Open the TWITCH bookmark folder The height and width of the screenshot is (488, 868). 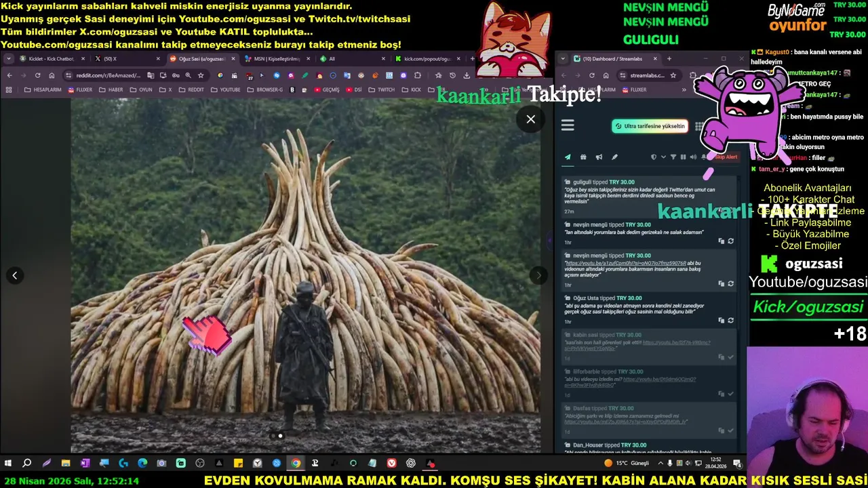coord(381,89)
